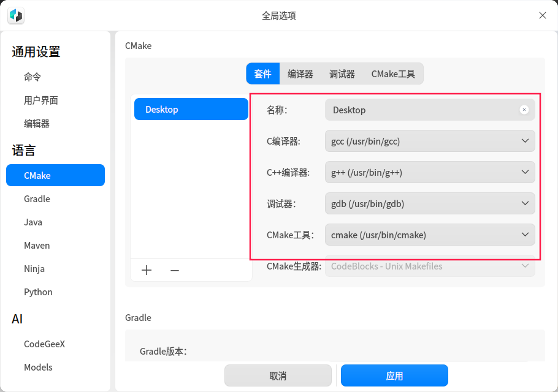Click 应用 to apply settings

click(x=394, y=375)
